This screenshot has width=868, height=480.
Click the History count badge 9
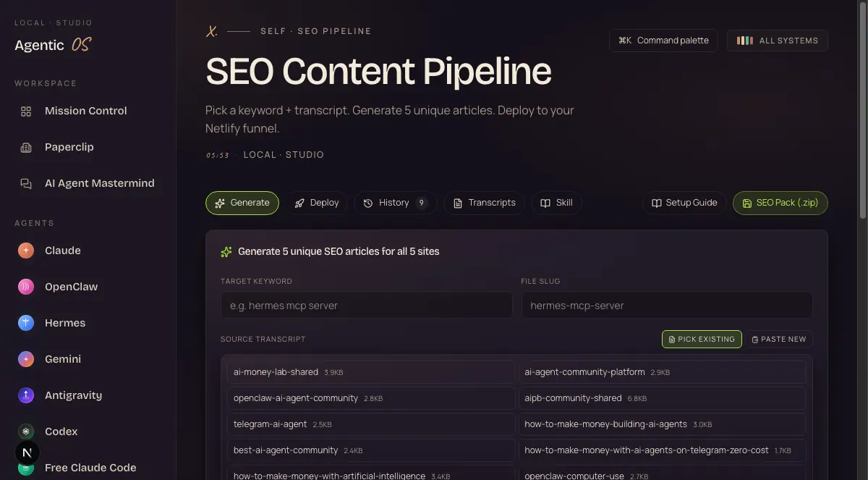(x=422, y=203)
